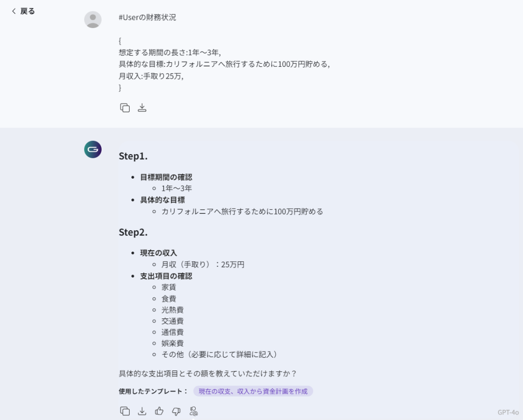The height and width of the screenshot is (420, 523).
Task: Copy the assistant's Step1/Step2 response
Action: point(125,411)
